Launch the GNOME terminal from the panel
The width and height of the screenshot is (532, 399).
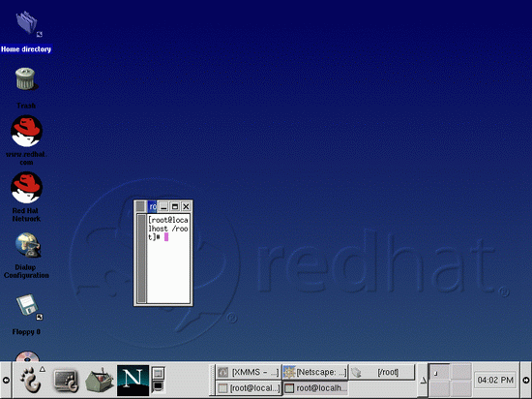click(x=66, y=381)
